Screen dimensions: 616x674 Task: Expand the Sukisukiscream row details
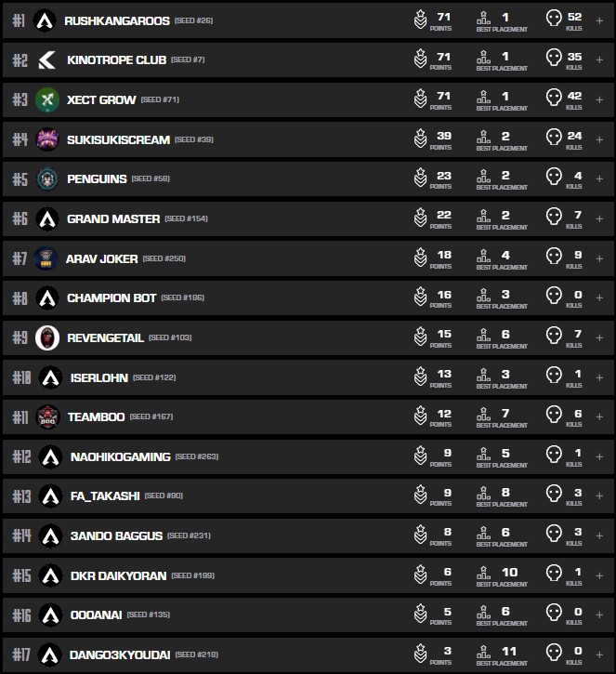[x=599, y=139]
